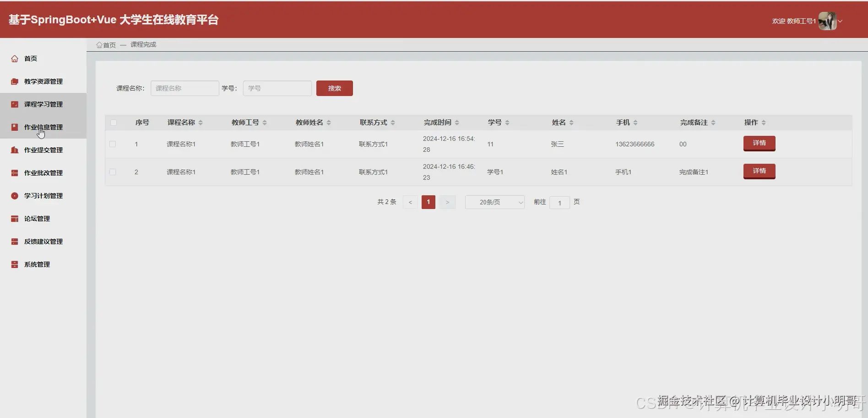
Task: Click 详情 button for student 张三
Action: coord(759,143)
